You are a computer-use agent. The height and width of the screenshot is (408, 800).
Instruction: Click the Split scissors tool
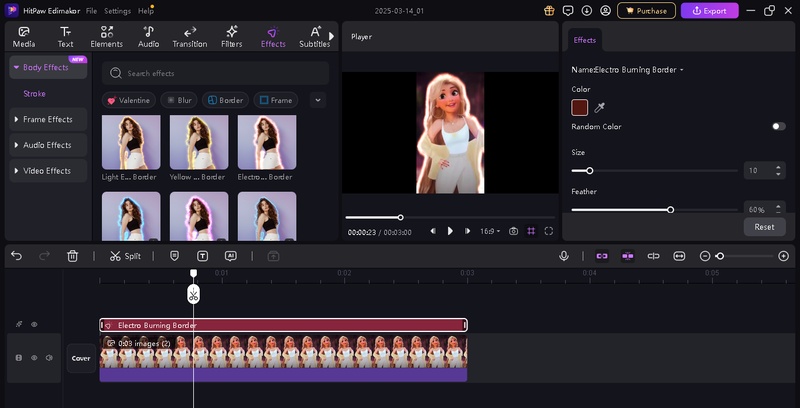point(125,256)
